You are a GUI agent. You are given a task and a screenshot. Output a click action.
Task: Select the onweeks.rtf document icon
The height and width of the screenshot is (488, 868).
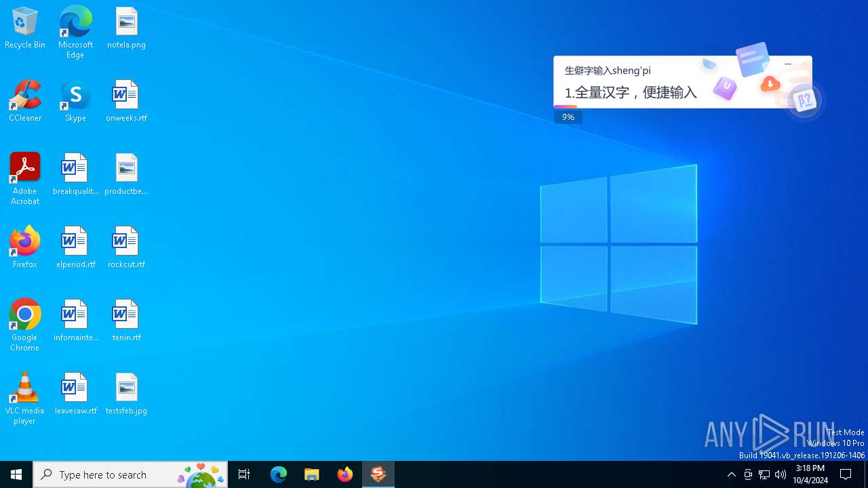tap(126, 101)
